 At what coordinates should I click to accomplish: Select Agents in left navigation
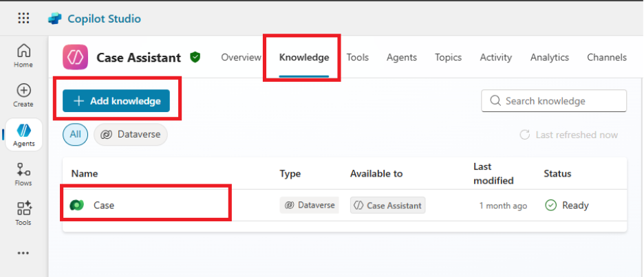point(23,134)
